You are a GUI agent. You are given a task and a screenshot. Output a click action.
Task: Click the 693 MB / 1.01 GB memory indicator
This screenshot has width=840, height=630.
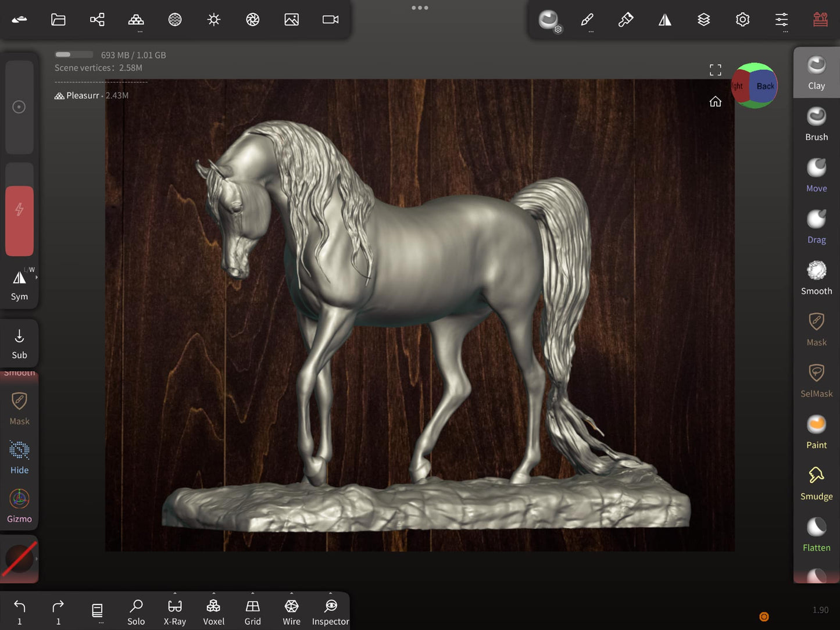(x=133, y=55)
